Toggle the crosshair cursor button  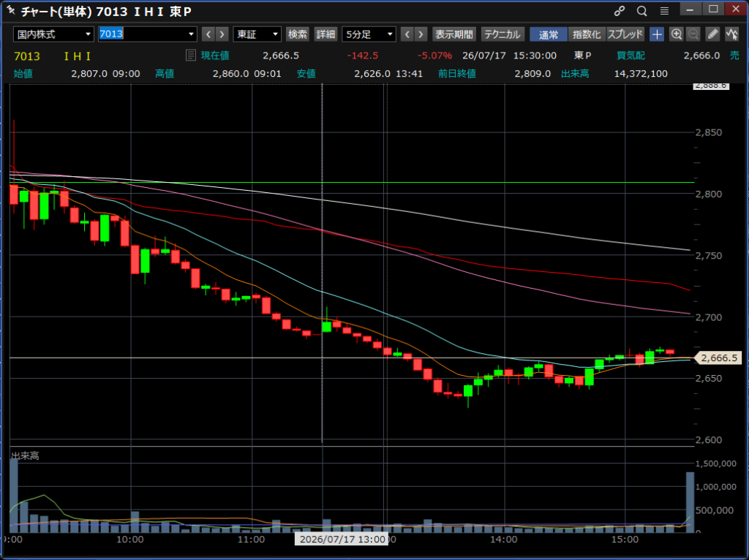click(658, 34)
